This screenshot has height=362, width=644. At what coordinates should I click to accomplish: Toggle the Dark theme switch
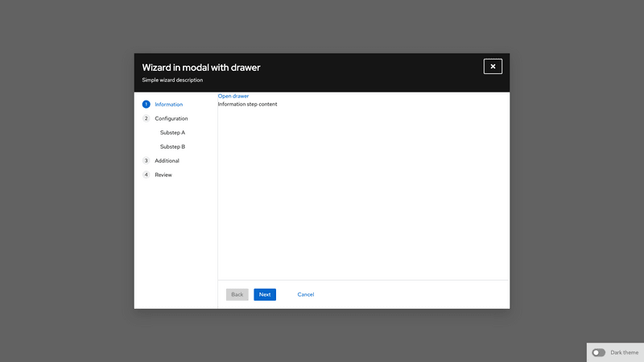click(598, 352)
